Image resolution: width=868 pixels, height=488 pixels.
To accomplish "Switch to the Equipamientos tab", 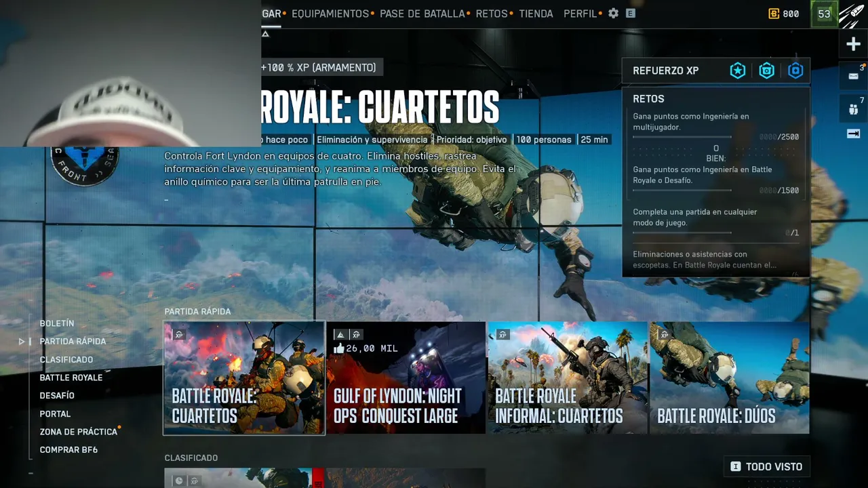I will pos(330,14).
